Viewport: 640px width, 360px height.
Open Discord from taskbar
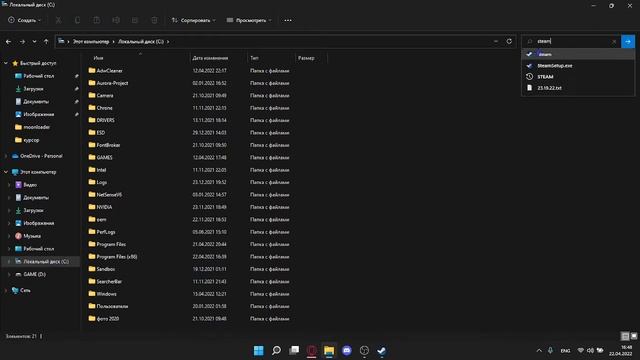(347, 350)
